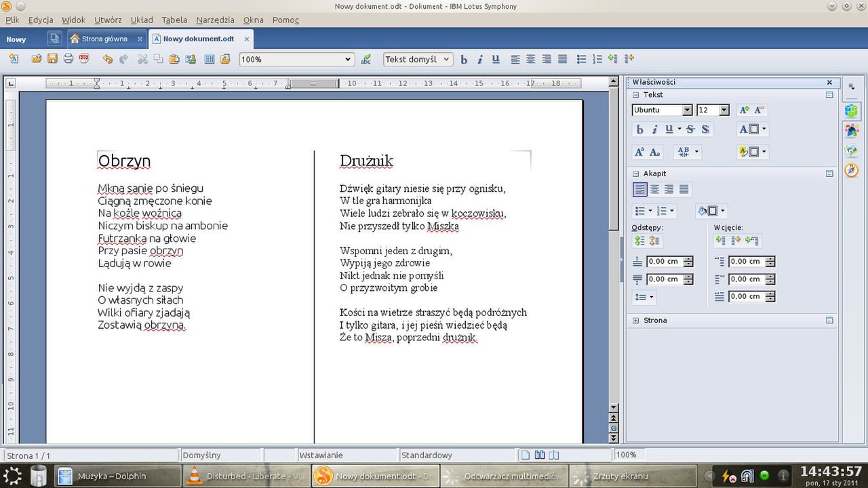
Task: Open the font size 12 dropdown
Action: point(724,110)
